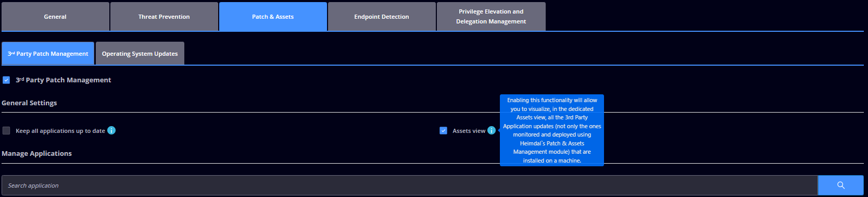868x197 pixels.
Task: Open the Endpoint Detection tab
Action: point(382,17)
